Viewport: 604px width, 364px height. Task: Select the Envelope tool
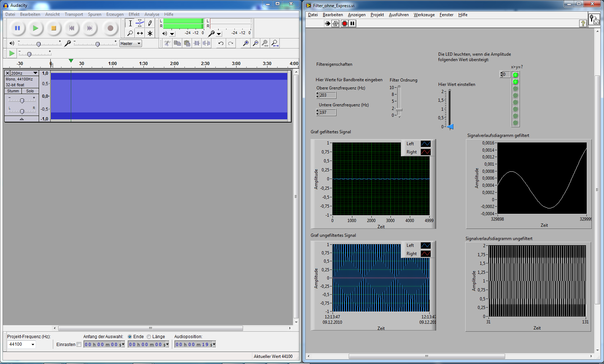click(x=140, y=23)
